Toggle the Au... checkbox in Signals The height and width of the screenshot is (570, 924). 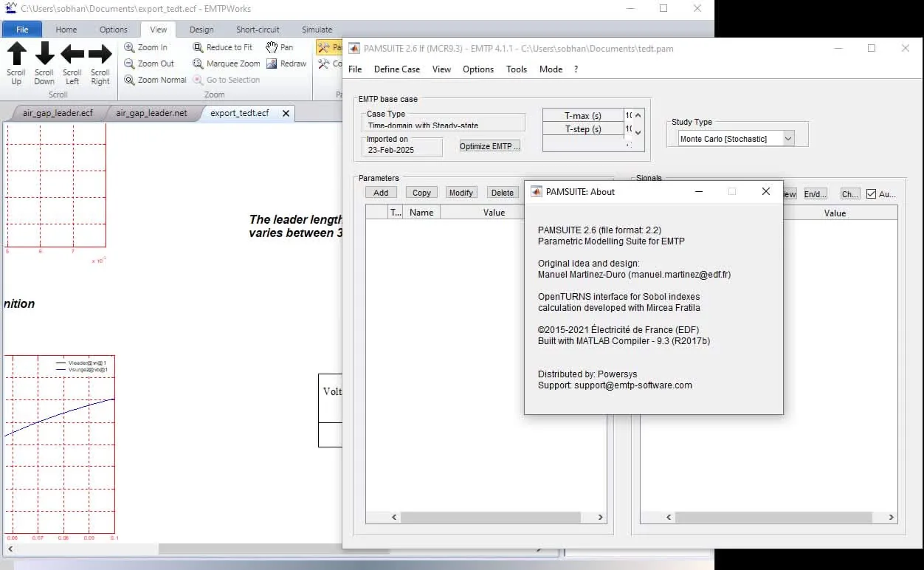(x=871, y=194)
